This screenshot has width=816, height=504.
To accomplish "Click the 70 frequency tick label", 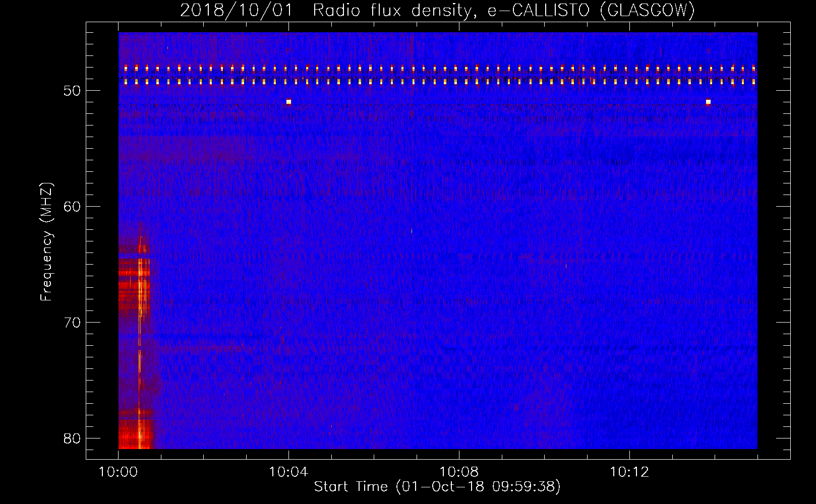I will (73, 323).
